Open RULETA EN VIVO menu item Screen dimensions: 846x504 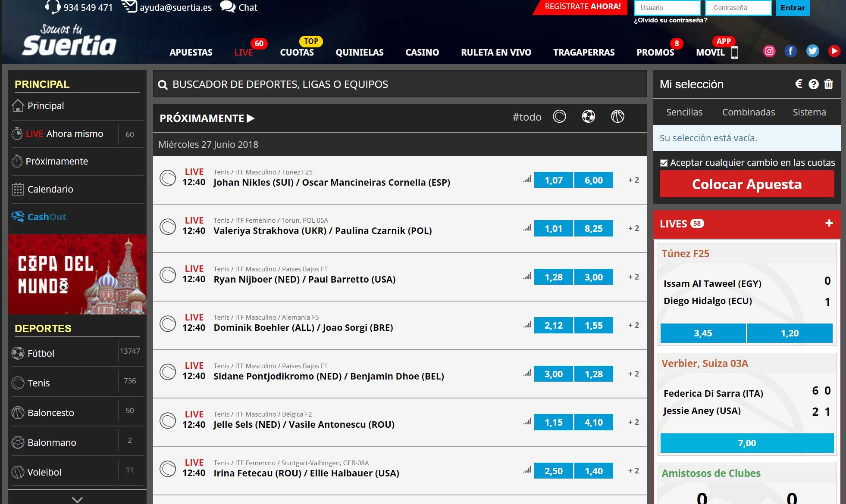pyautogui.click(x=496, y=53)
